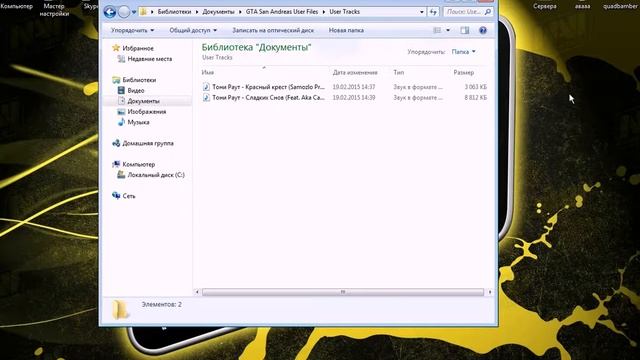Click size 8 812 КБ
This screenshot has height=360, width=640.
coord(476,98)
